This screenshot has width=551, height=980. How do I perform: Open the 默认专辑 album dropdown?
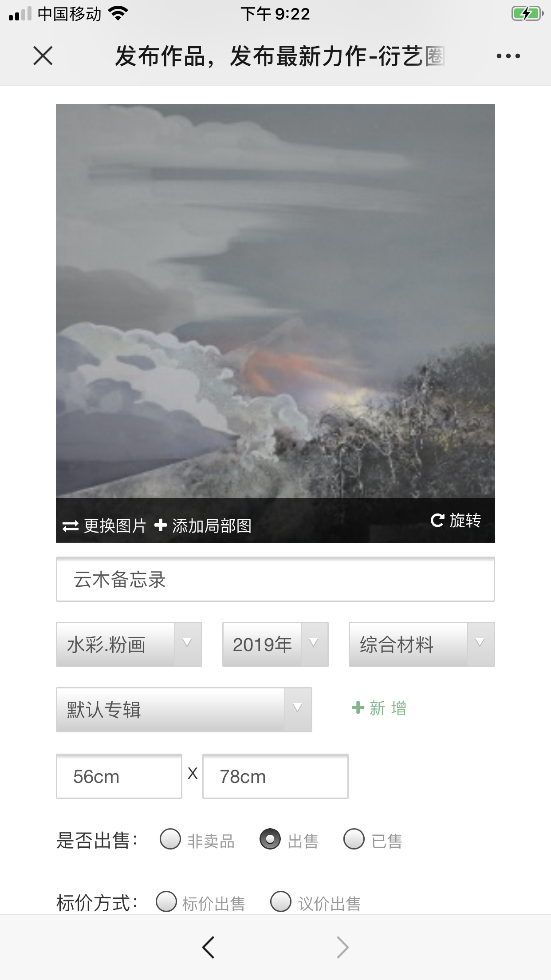[184, 710]
